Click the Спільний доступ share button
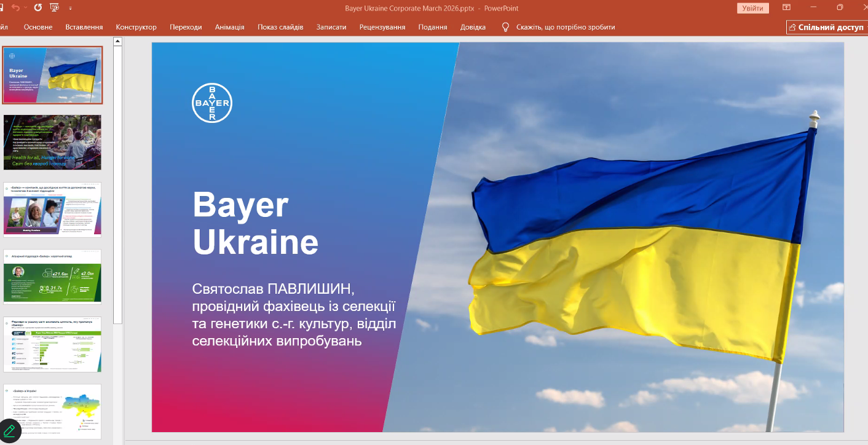The image size is (868, 445). tap(826, 27)
